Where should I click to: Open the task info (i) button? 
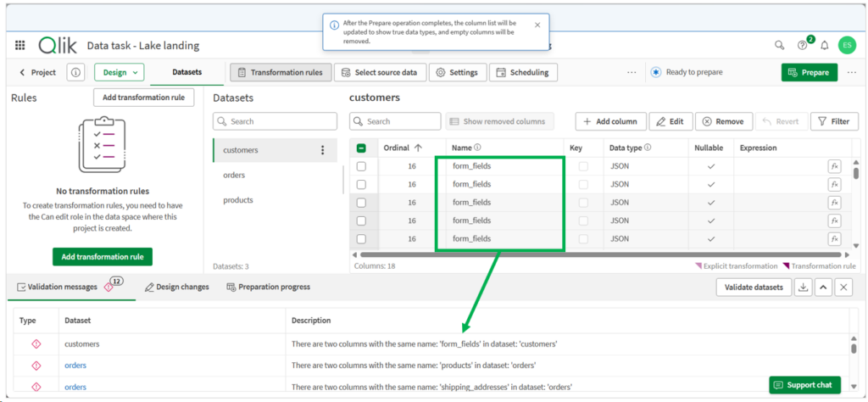(x=75, y=73)
